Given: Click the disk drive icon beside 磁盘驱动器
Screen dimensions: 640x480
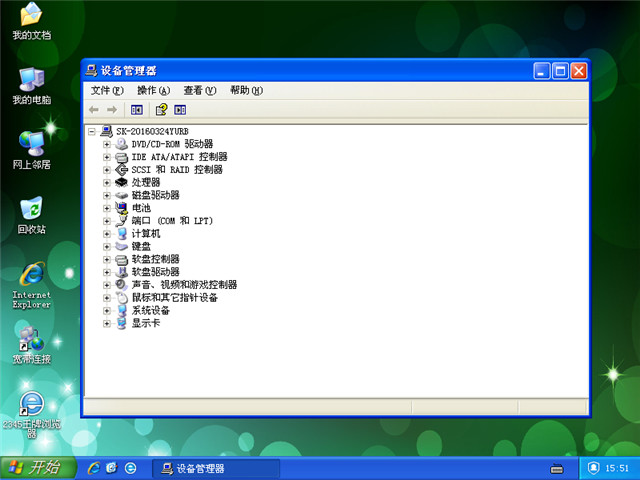Looking at the screenshot, I should 122,195.
